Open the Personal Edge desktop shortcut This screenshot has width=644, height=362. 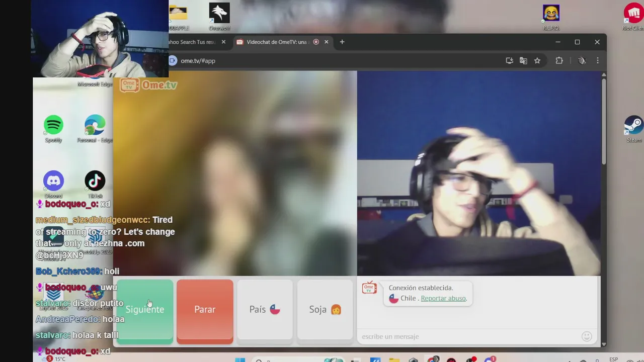[95, 126]
